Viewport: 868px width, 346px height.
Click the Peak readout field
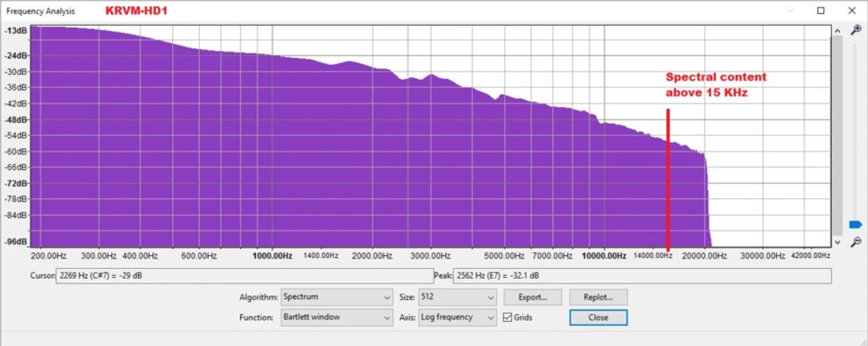[643, 275]
